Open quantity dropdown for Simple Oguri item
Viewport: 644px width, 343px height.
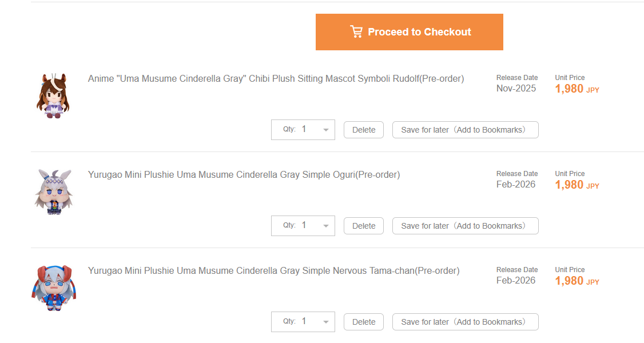(x=303, y=226)
